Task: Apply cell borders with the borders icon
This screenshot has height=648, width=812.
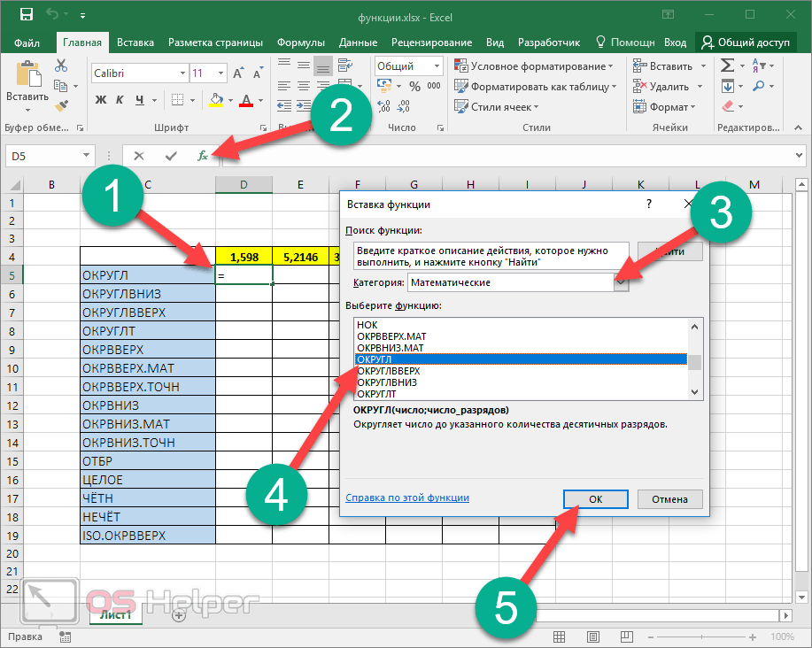Action: point(177,100)
